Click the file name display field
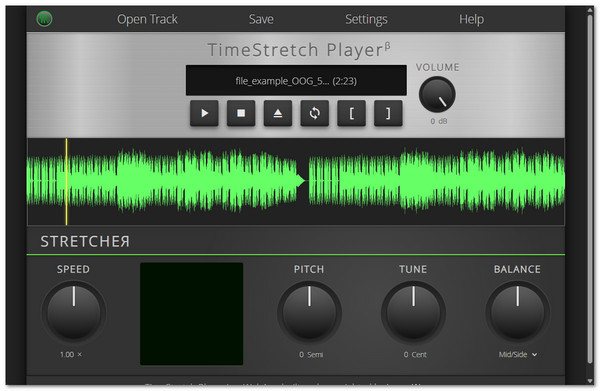The image size is (600, 391). tap(296, 80)
